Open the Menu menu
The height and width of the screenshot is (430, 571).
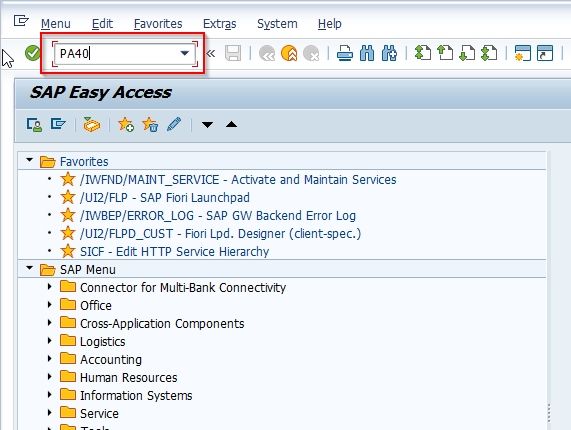56,24
